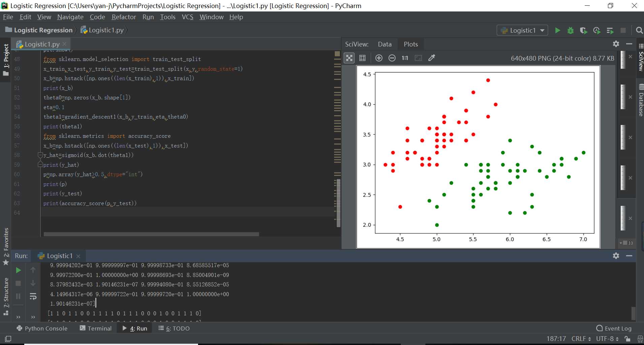The height and width of the screenshot is (345, 644).
Task: Collapse code fold at line 58
Action: pyautogui.click(x=40, y=155)
